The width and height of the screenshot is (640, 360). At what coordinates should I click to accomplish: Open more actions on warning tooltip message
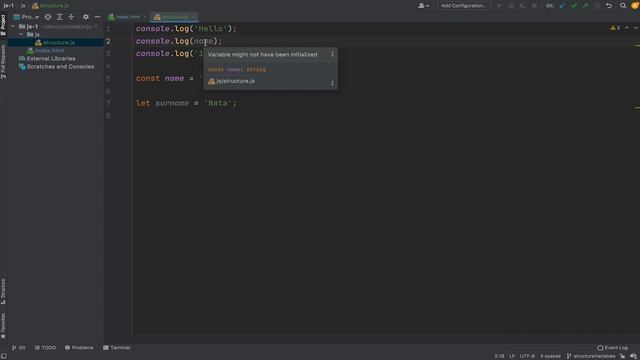point(332,54)
